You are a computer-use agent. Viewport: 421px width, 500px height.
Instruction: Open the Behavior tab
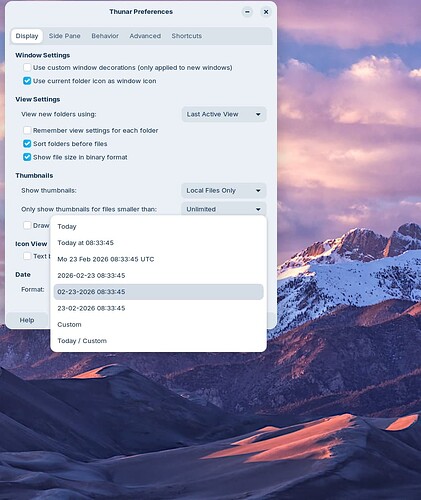click(105, 36)
